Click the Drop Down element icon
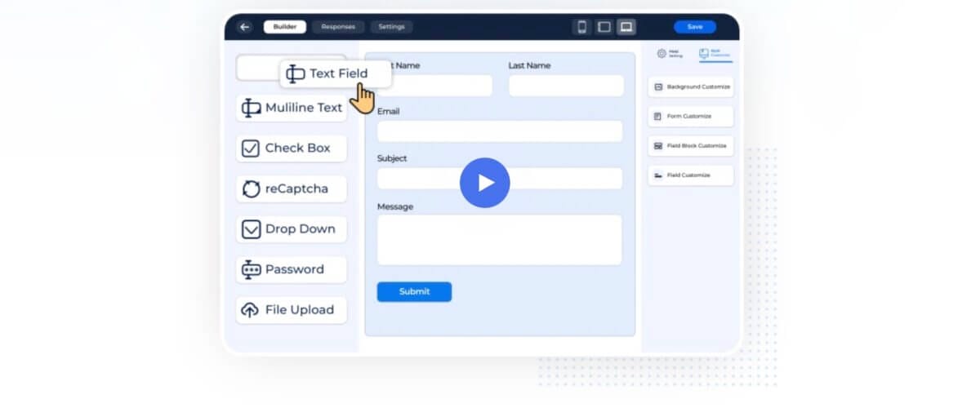The width and height of the screenshot is (980, 408). [251, 229]
